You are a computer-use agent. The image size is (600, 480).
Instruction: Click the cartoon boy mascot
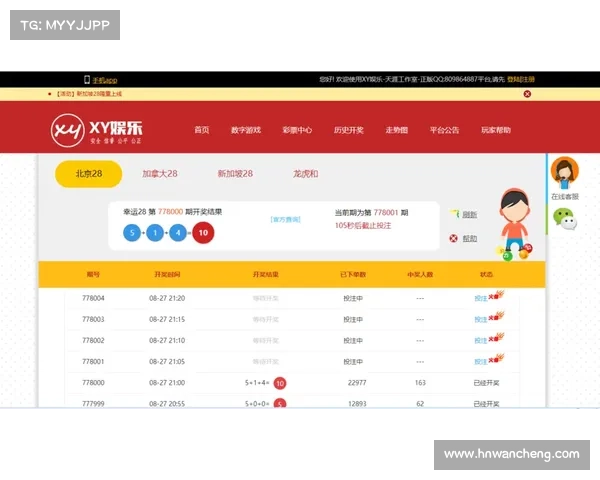[515, 224]
